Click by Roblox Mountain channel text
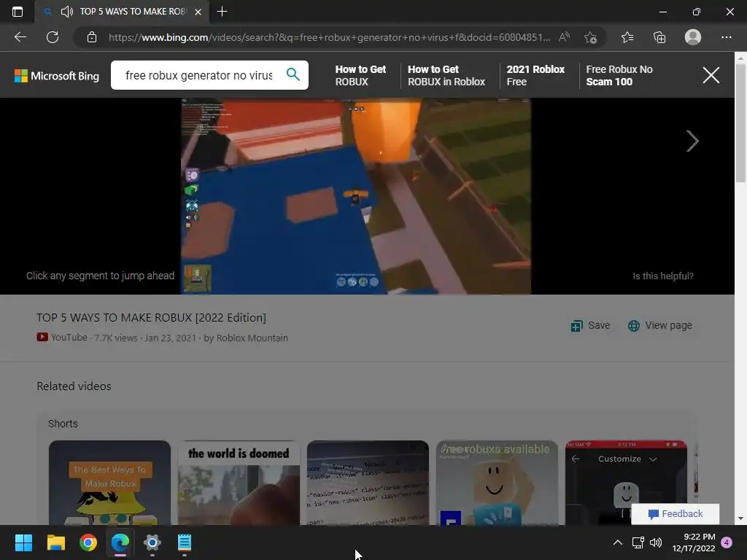 246,338
